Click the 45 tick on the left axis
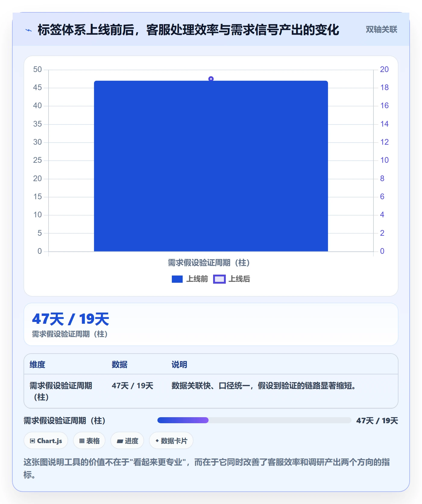 [x=38, y=88]
